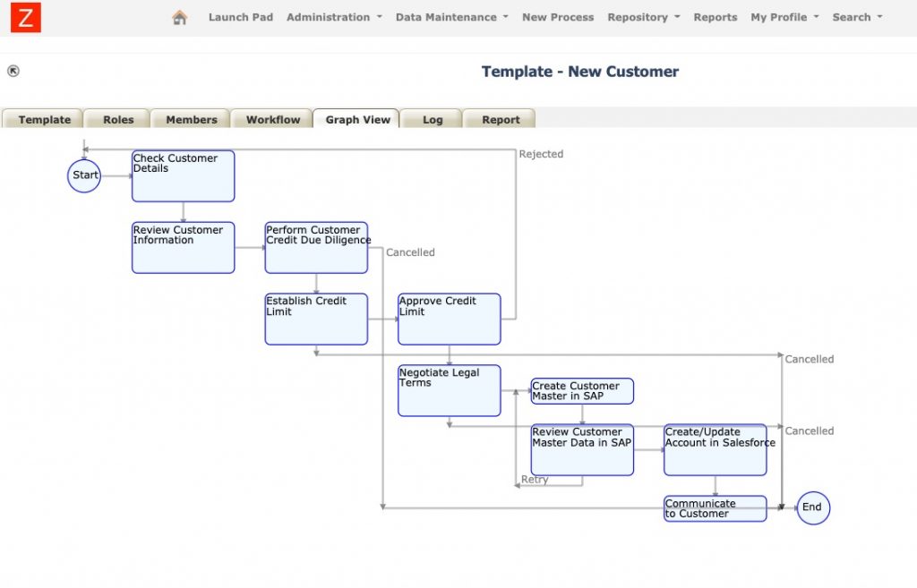Select the Review Customer Information step
This screenshot has height=588, width=917.
(183, 247)
